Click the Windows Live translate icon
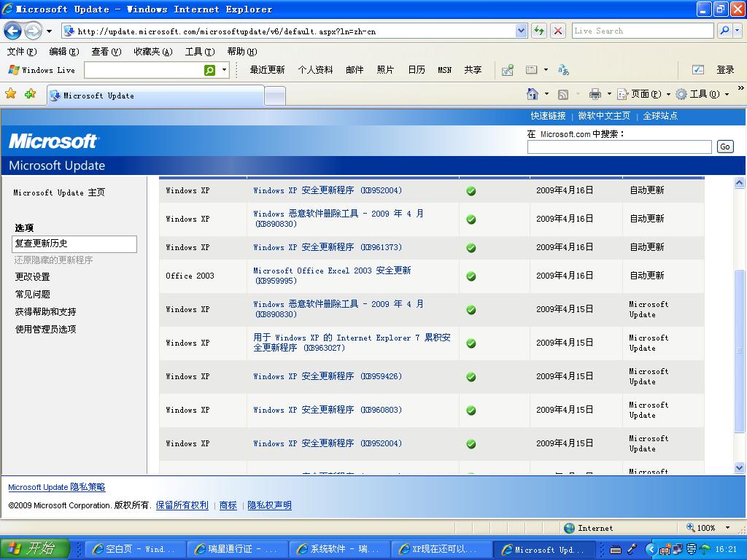This screenshot has height=560, width=747. coord(564,70)
